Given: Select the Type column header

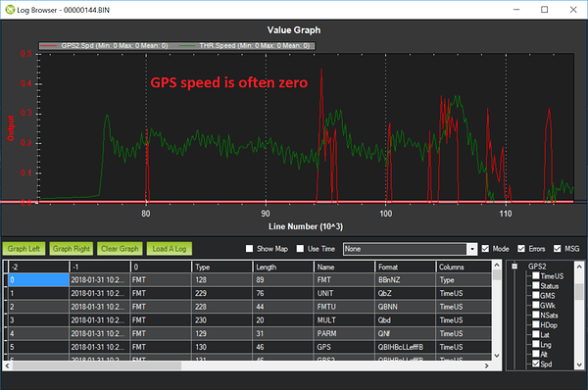Looking at the screenshot, I should tap(222, 267).
